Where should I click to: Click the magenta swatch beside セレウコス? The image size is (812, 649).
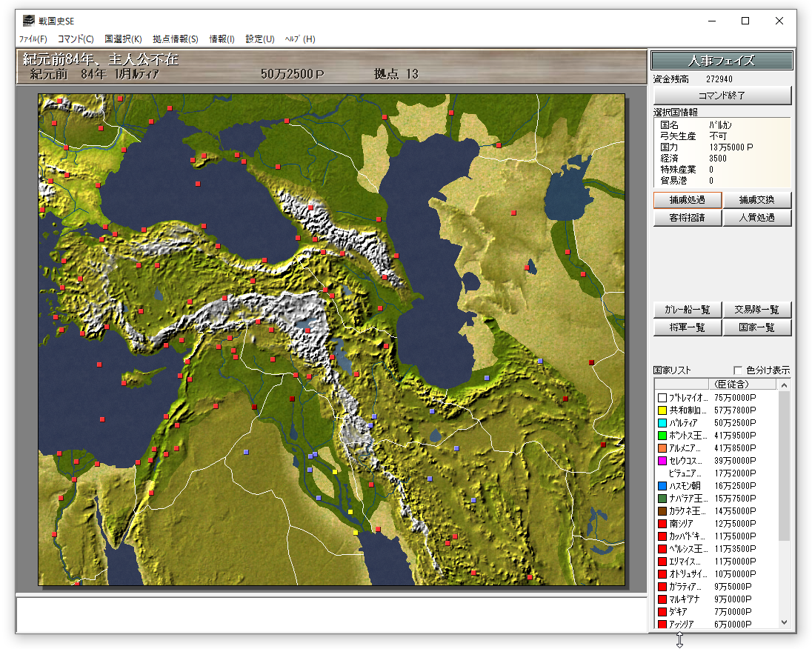point(662,461)
